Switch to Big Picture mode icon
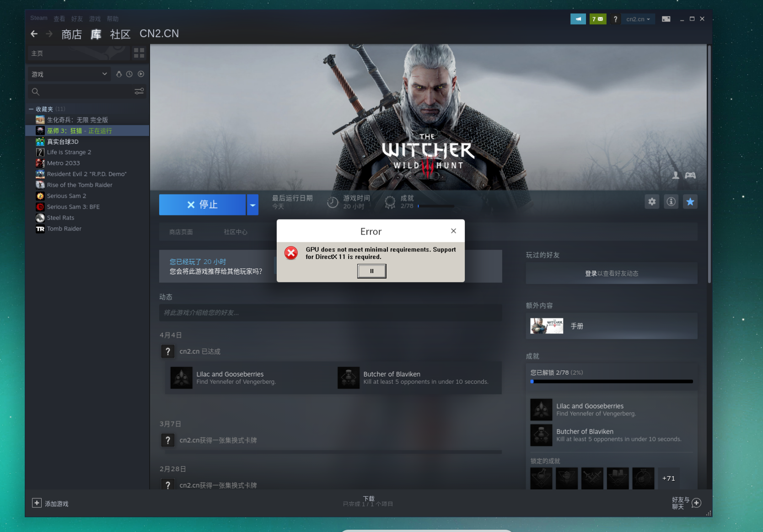763x532 pixels. tap(666, 19)
